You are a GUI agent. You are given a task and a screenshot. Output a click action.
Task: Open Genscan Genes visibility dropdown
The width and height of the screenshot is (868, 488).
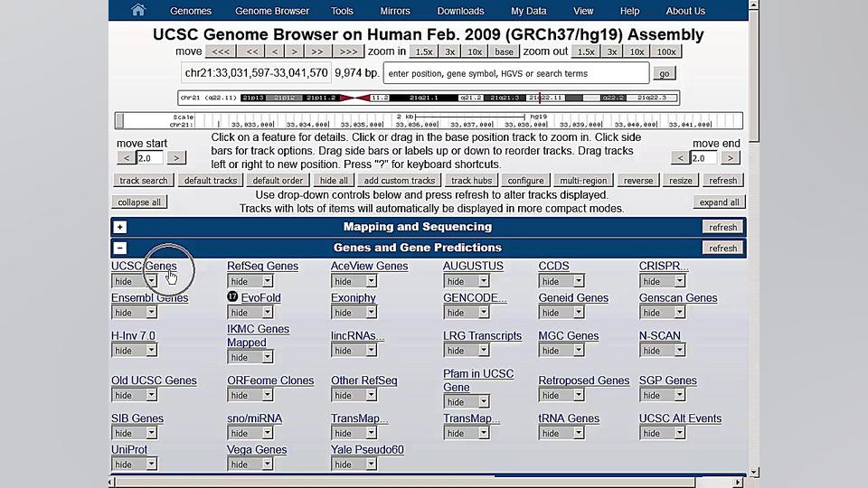pyautogui.click(x=663, y=313)
